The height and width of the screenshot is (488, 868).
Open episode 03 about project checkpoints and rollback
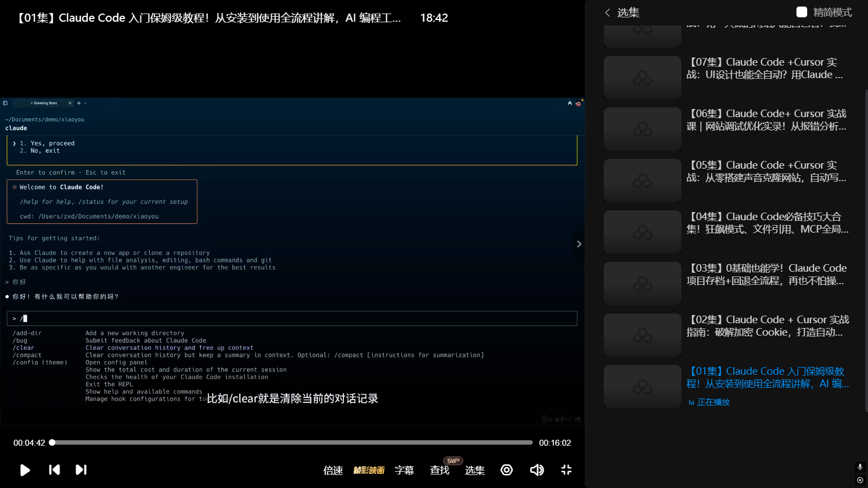[x=766, y=274]
